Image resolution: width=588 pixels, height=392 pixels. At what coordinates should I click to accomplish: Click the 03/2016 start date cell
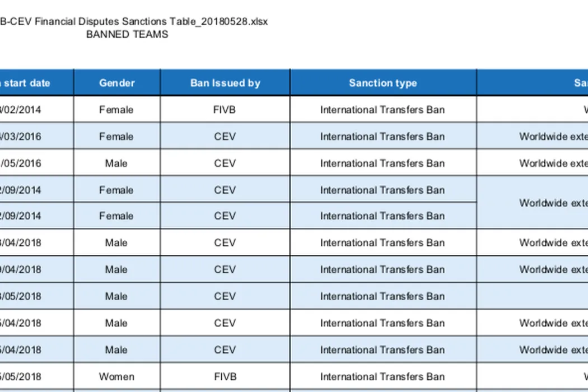22,137
